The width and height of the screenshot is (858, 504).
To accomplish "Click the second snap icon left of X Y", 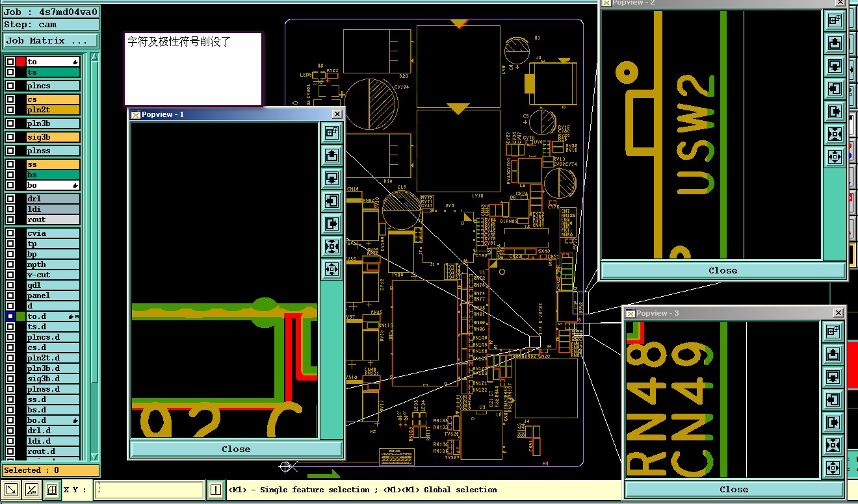I will click(31, 490).
